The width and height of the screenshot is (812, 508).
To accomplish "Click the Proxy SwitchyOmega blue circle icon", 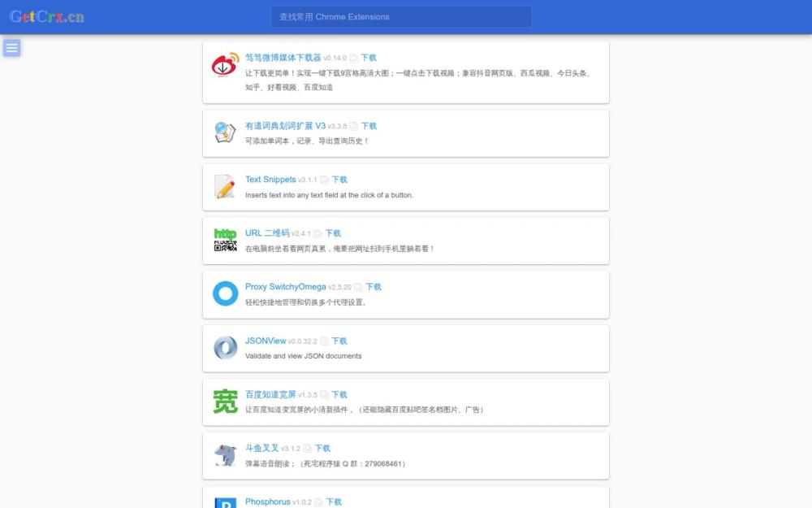I will pos(223,293).
